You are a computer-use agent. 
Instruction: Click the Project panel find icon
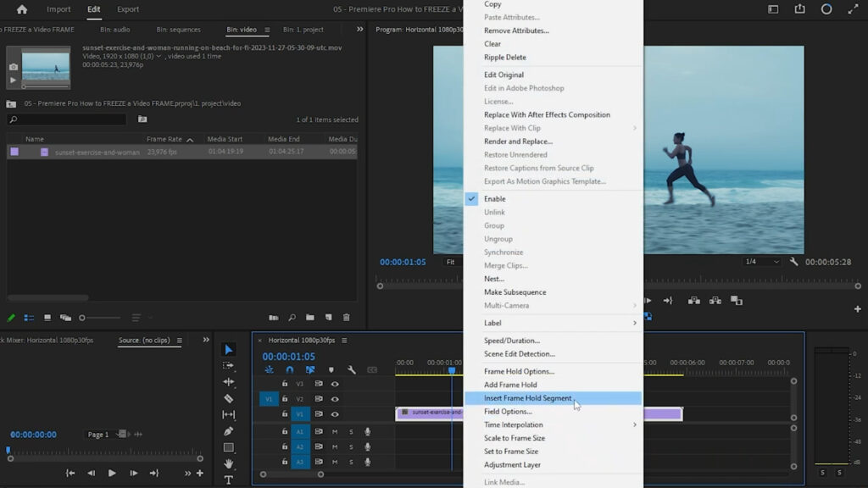point(292,318)
